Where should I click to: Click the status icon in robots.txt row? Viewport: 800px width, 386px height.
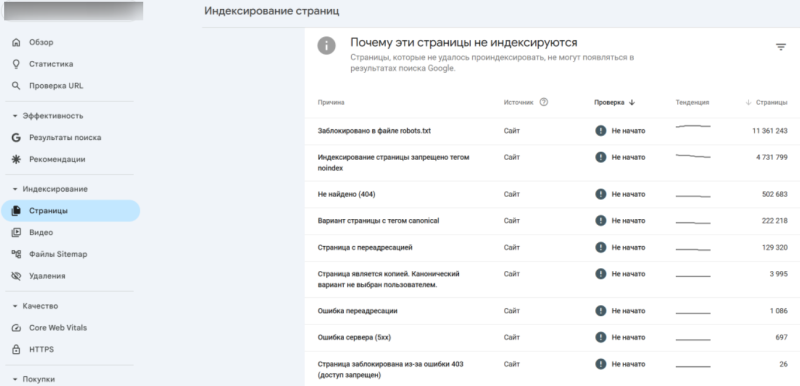(x=601, y=131)
